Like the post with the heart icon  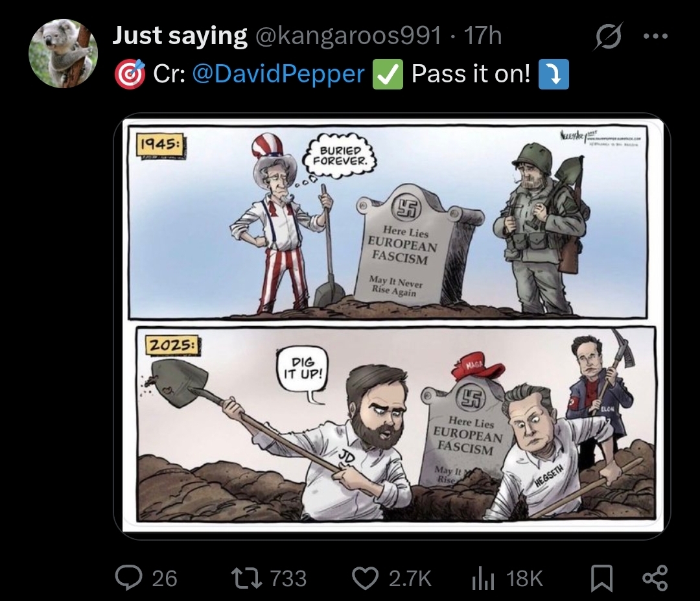tap(365, 578)
